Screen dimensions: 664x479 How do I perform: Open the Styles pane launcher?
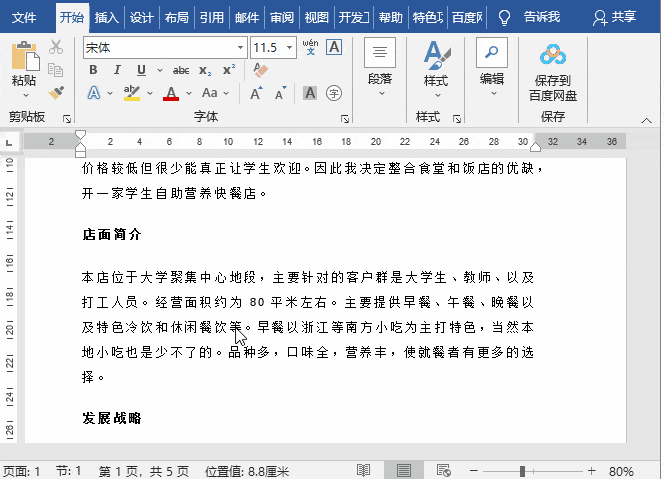coord(456,119)
